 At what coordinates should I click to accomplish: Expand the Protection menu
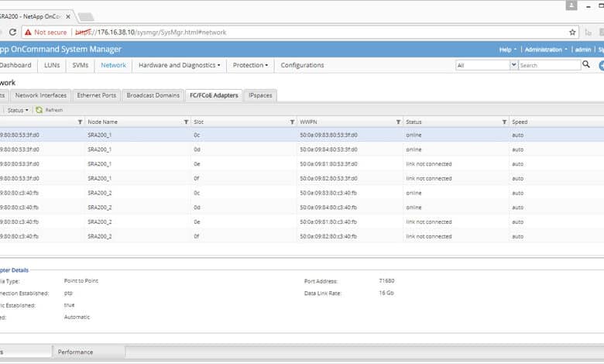click(250, 65)
